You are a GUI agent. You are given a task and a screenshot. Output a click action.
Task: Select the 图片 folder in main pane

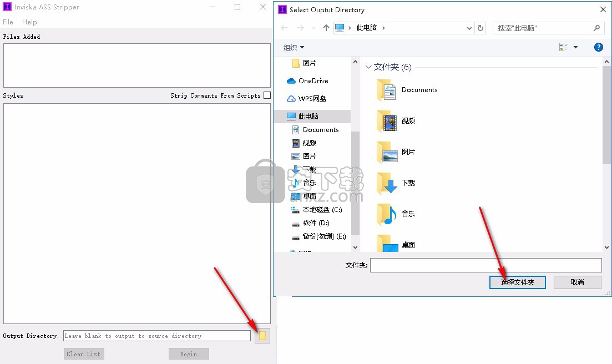click(x=396, y=152)
